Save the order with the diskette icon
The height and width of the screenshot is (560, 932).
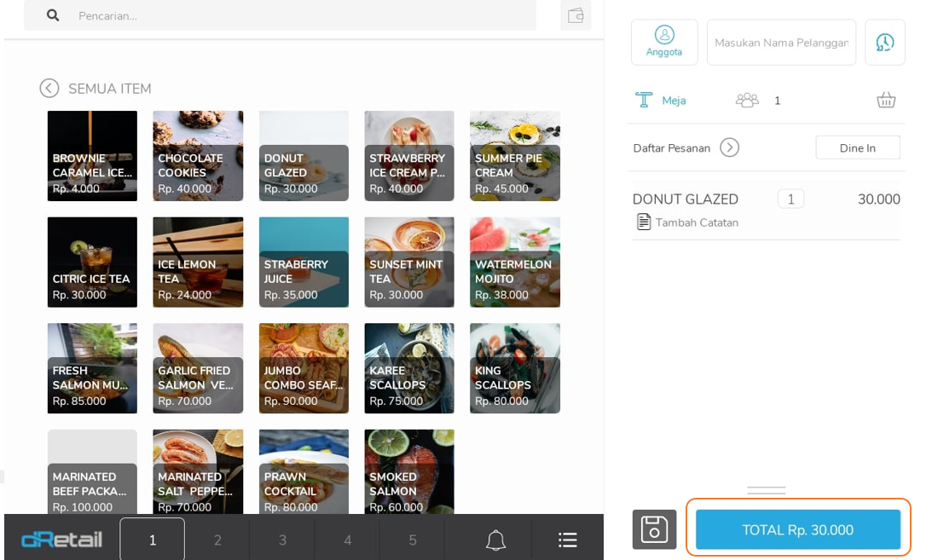coord(654,529)
